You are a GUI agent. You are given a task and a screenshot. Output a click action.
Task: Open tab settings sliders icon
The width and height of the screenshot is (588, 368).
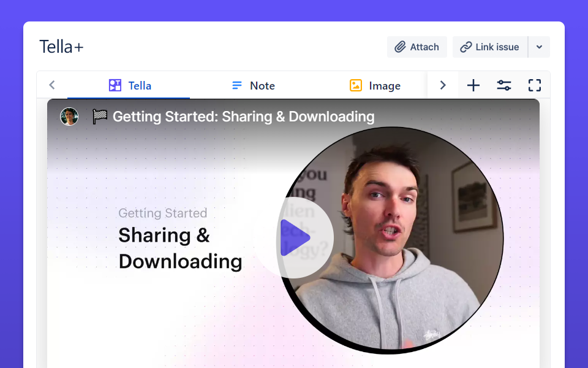(x=504, y=85)
